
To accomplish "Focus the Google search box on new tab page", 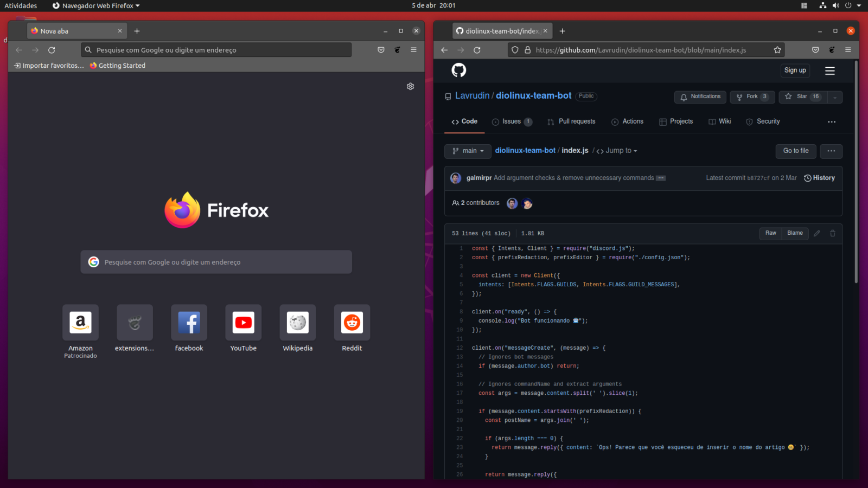I will (216, 262).
